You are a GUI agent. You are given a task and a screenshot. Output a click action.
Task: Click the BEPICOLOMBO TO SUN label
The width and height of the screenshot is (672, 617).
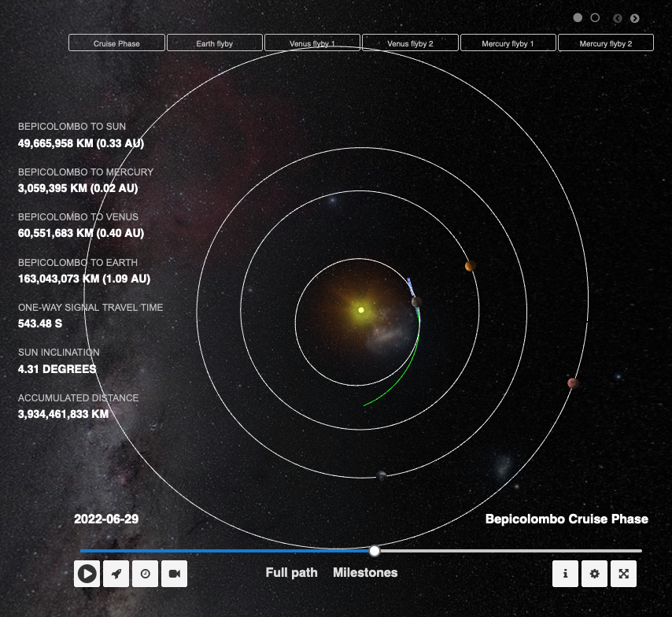[x=72, y=127]
